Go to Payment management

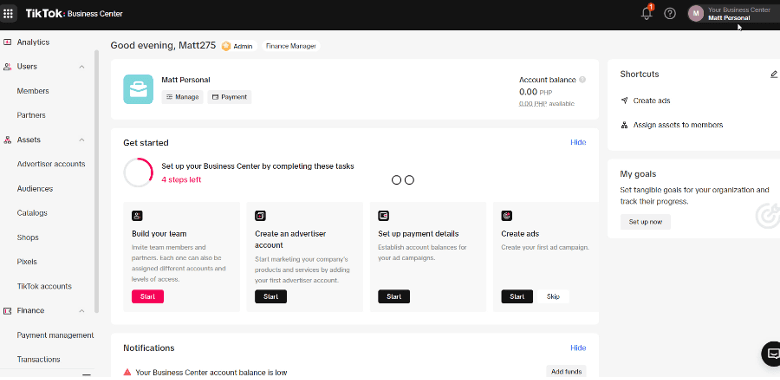coord(55,335)
